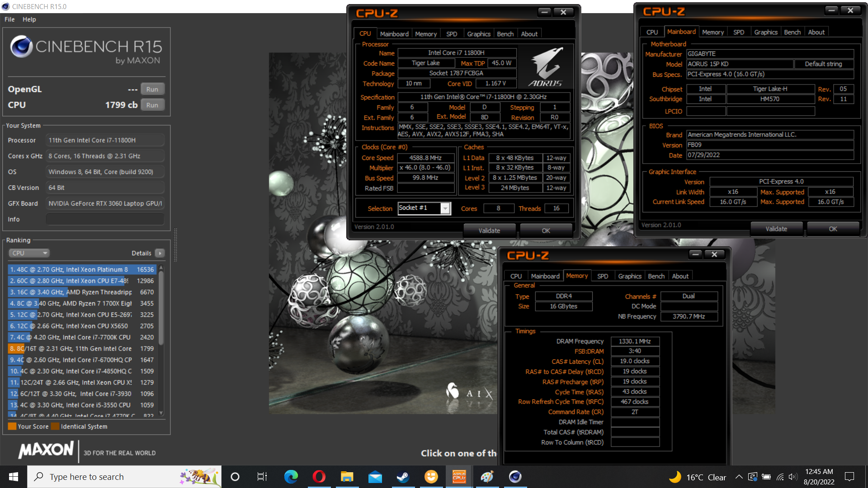The width and height of the screenshot is (868, 488).
Task: Click the taskbar search box
Action: (124, 477)
